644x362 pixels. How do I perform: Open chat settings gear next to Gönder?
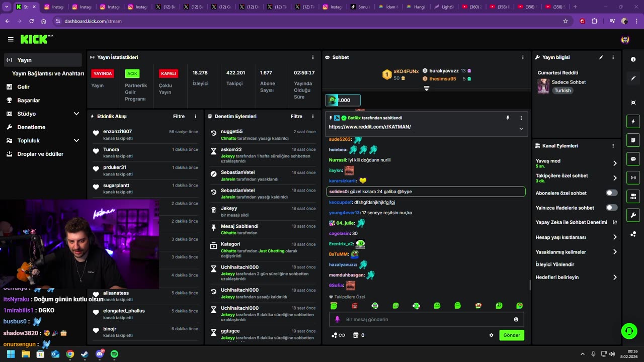pyautogui.click(x=492, y=335)
